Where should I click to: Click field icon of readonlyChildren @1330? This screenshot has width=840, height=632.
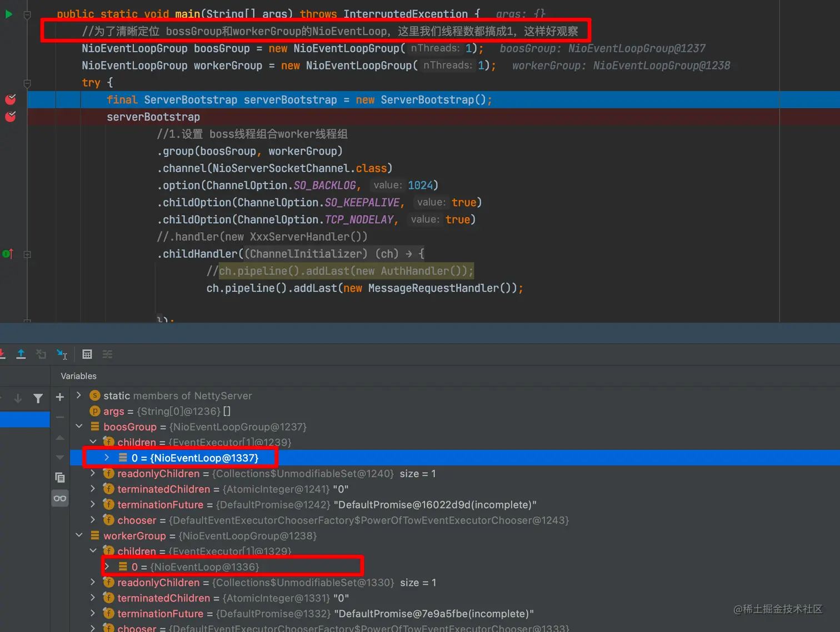click(x=109, y=582)
